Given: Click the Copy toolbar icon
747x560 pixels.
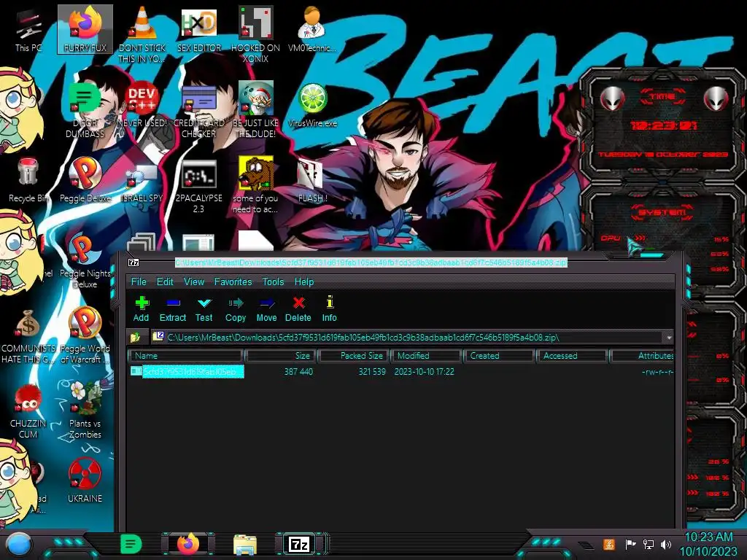Looking at the screenshot, I should click(x=236, y=309).
